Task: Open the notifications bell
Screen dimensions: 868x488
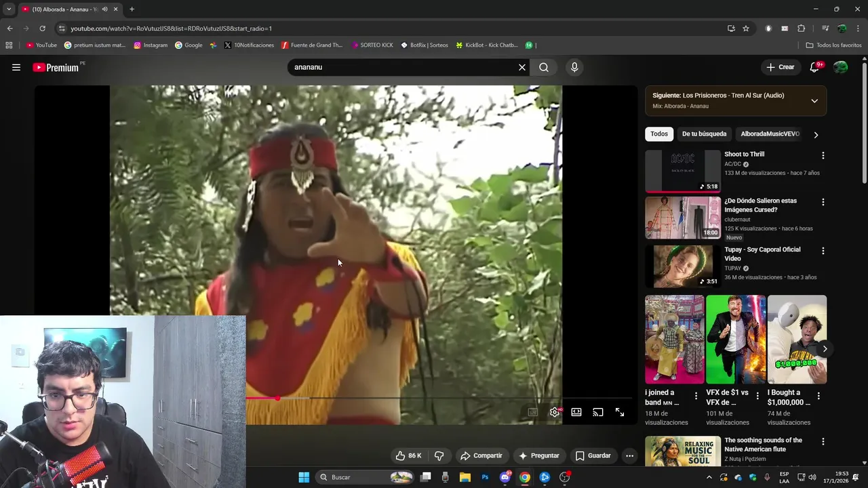Action: [x=815, y=67]
